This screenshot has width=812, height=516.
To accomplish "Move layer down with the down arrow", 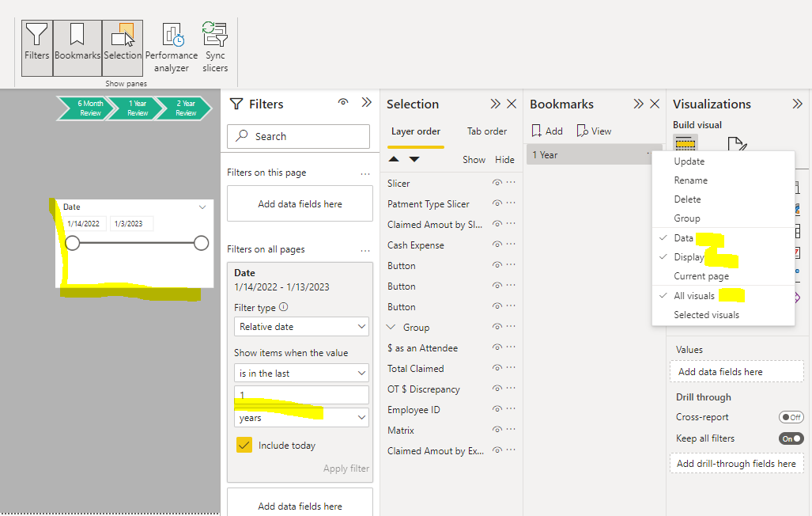I will (x=414, y=159).
